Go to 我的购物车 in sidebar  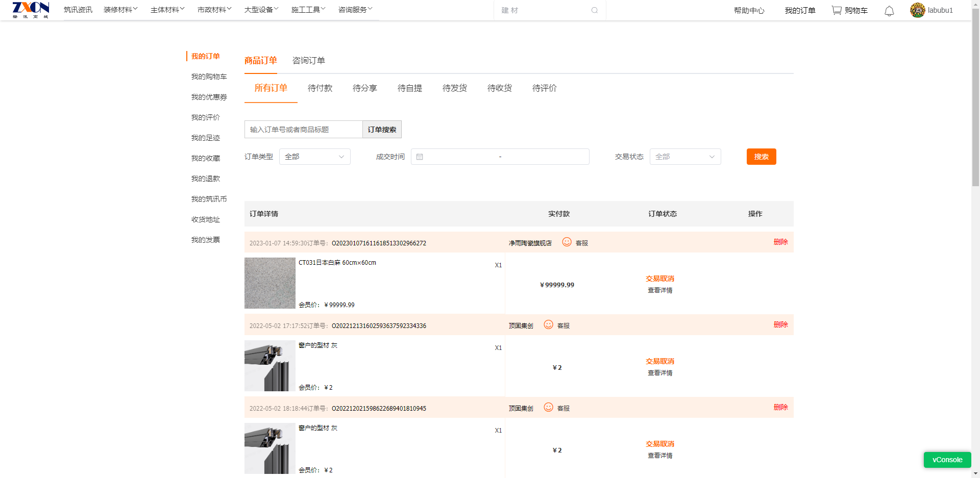209,77
